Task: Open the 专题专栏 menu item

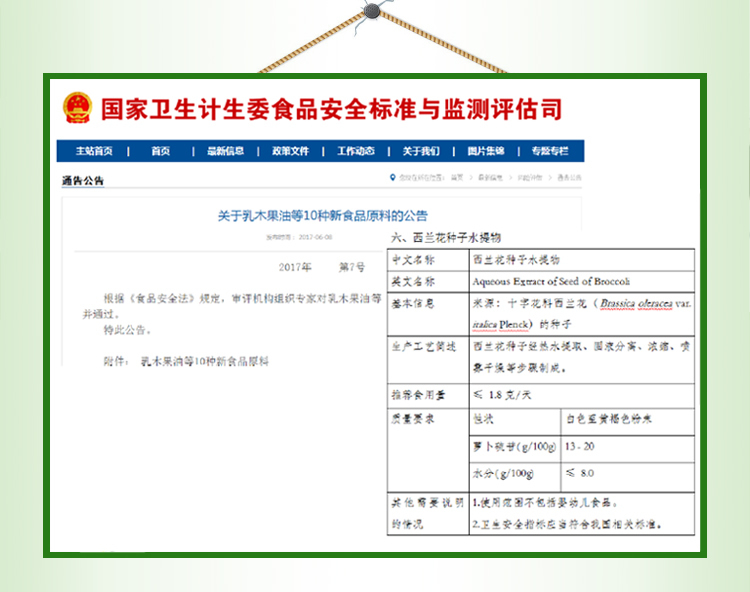Action: coord(550,151)
